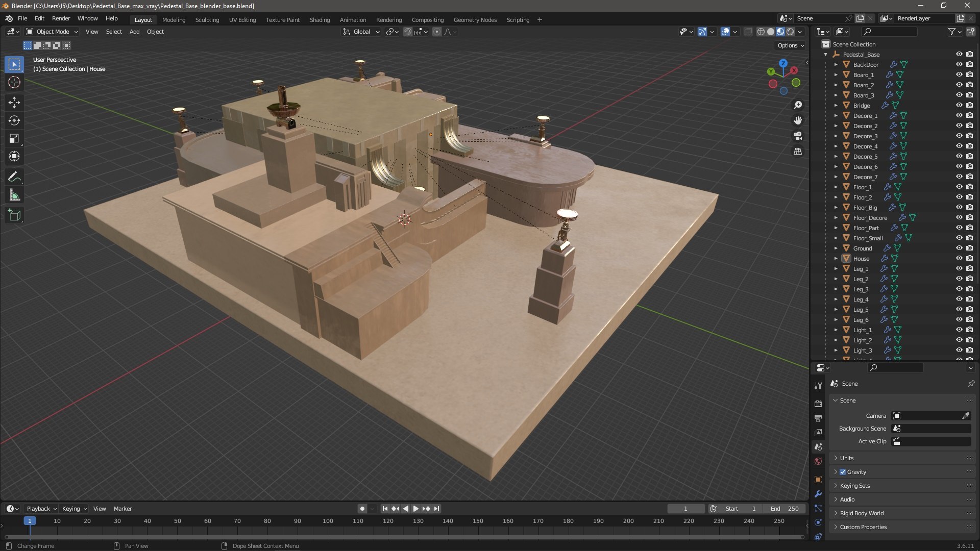The width and height of the screenshot is (980, 551).
Task: Hide BackDoor object in viewport
Action: tap(959, 65)
